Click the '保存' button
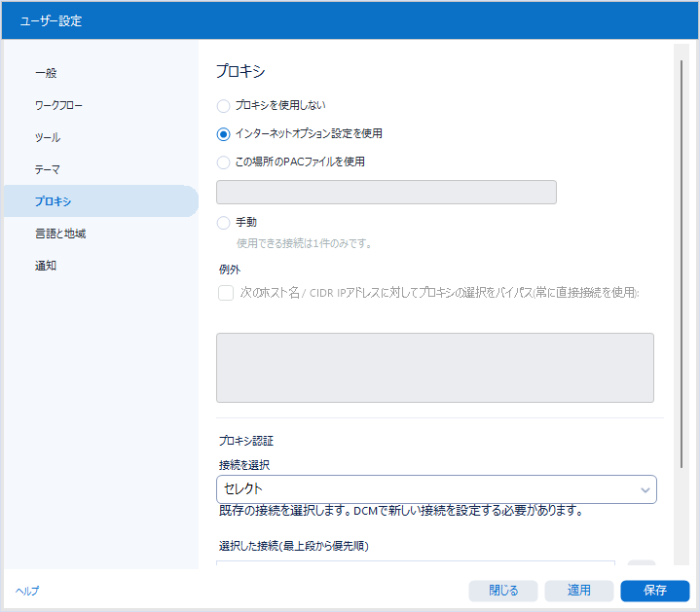The width and height of the screenshot is (700, 612). [x=654, y=591]
